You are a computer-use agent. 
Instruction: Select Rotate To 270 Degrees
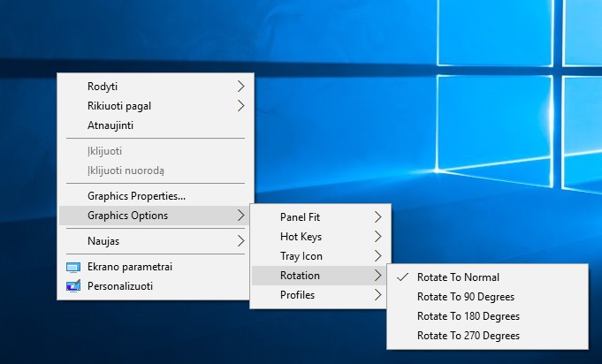pos(468,336)
